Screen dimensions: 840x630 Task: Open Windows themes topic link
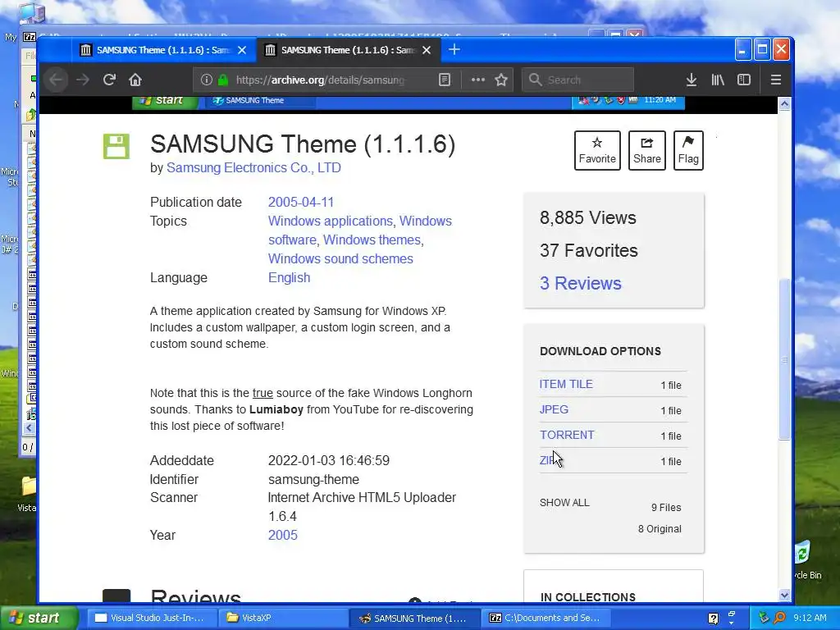coord(372,240)
